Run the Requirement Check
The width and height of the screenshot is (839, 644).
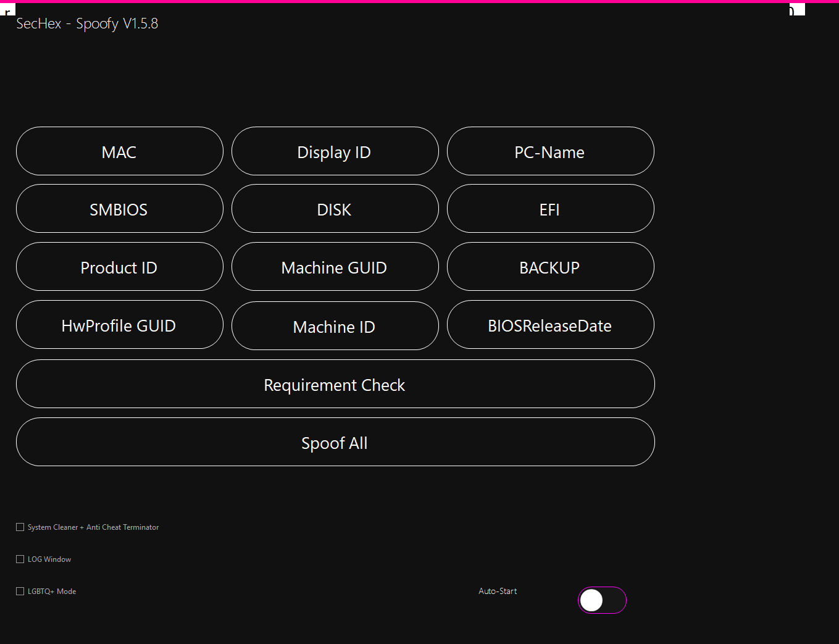(x=335, y=384)
